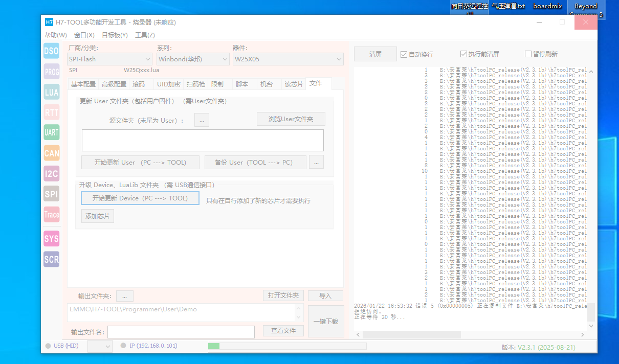
Task: Click the SPI sidebar icon
Action: click(51, 194)
